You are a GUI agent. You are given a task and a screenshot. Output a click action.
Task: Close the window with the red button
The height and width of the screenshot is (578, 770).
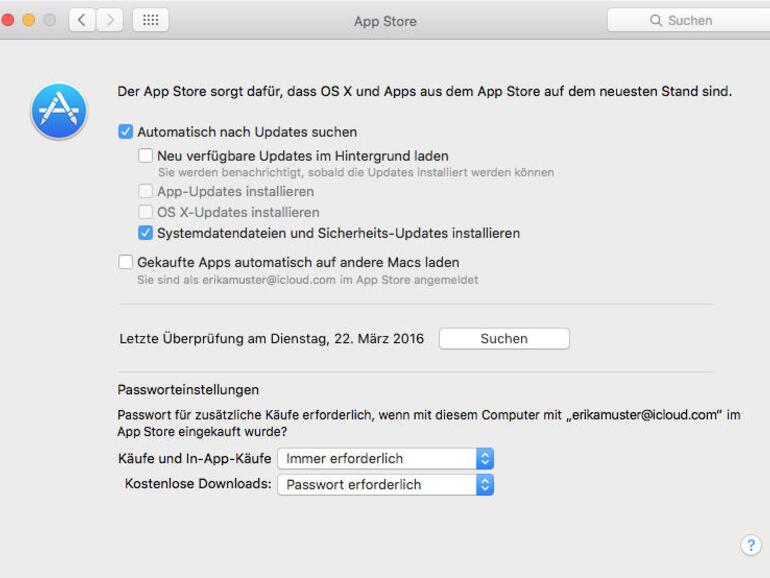(8, 20)
